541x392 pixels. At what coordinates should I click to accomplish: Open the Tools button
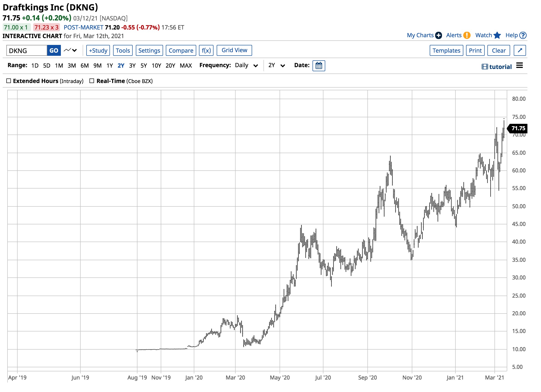(123, 51)
